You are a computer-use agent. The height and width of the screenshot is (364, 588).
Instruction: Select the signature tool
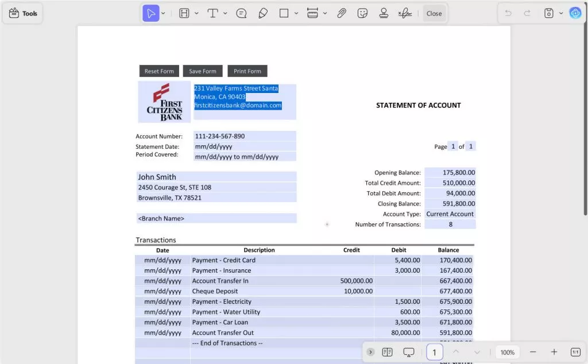[405, 13]
